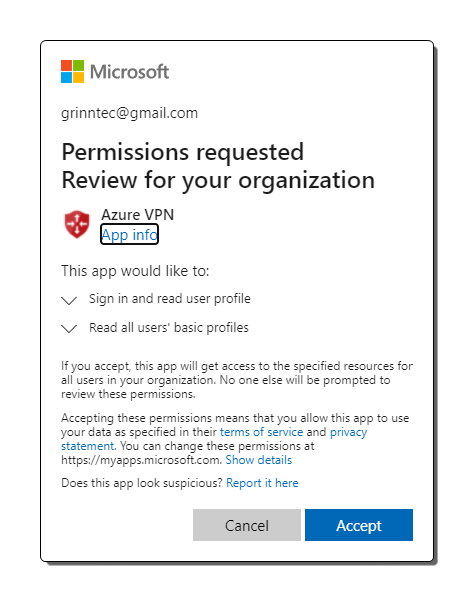Click Show details link

tap(259, 460)
